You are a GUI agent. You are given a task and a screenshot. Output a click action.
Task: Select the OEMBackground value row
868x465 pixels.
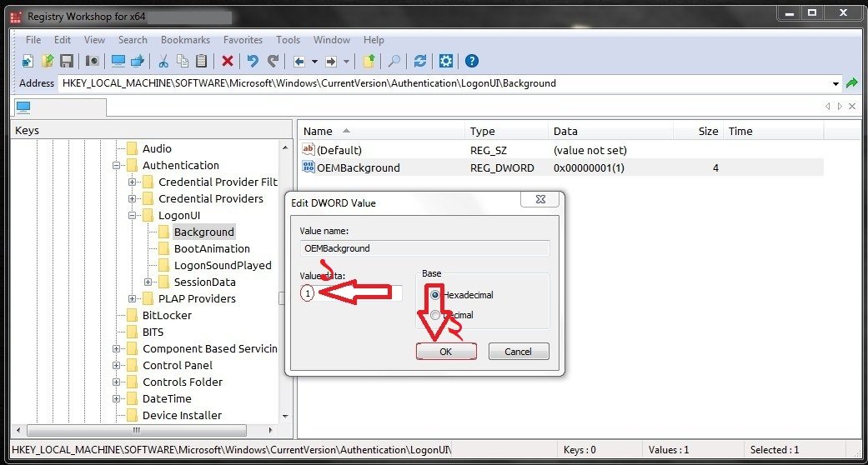click(x=560, y=167)
